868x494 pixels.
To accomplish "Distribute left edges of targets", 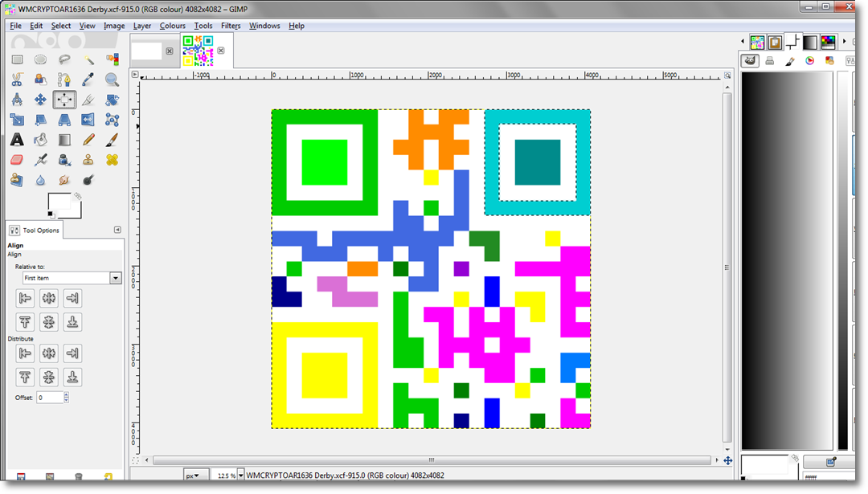I will [25, 353].
